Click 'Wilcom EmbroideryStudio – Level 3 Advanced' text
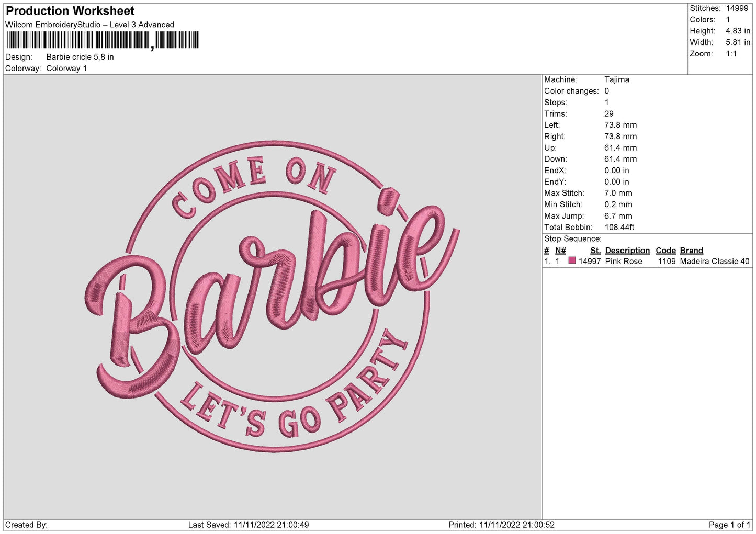This screenshot has width=756, height=534. [x=89, y=25]
